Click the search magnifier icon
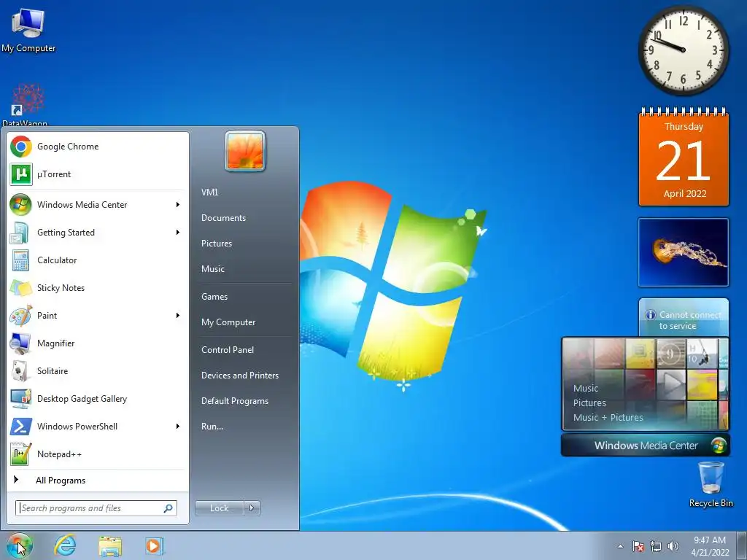747x560 pixels. tap(169, 508)
